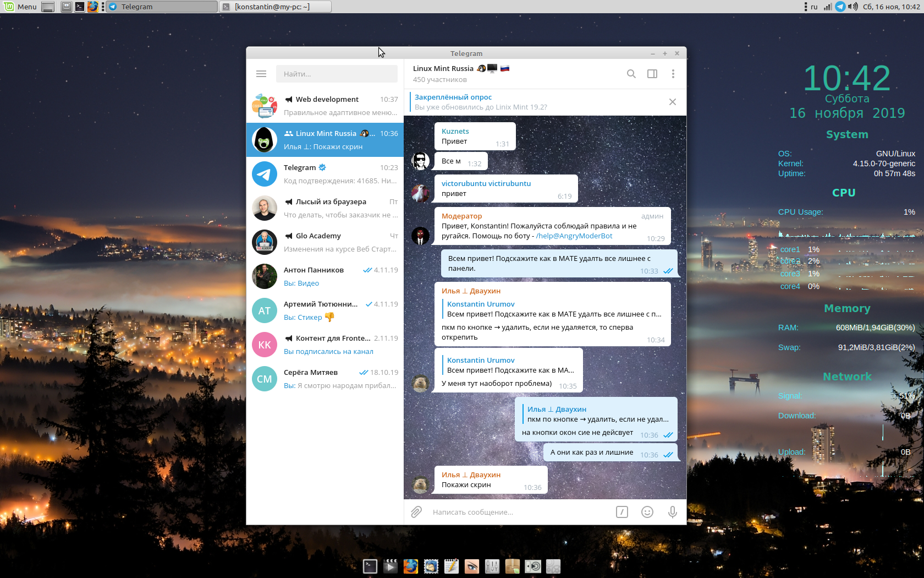This screenshot has height=578, width=924.
Task: Open the gears system settings dock icon
Action: click(x=553, y=566)
